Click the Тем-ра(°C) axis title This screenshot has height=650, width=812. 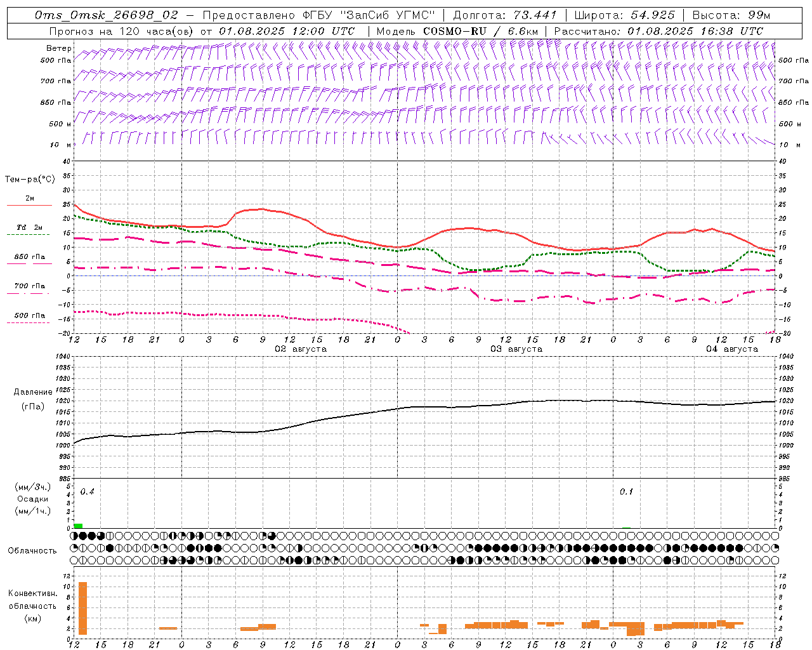click(x=30, y=180)
